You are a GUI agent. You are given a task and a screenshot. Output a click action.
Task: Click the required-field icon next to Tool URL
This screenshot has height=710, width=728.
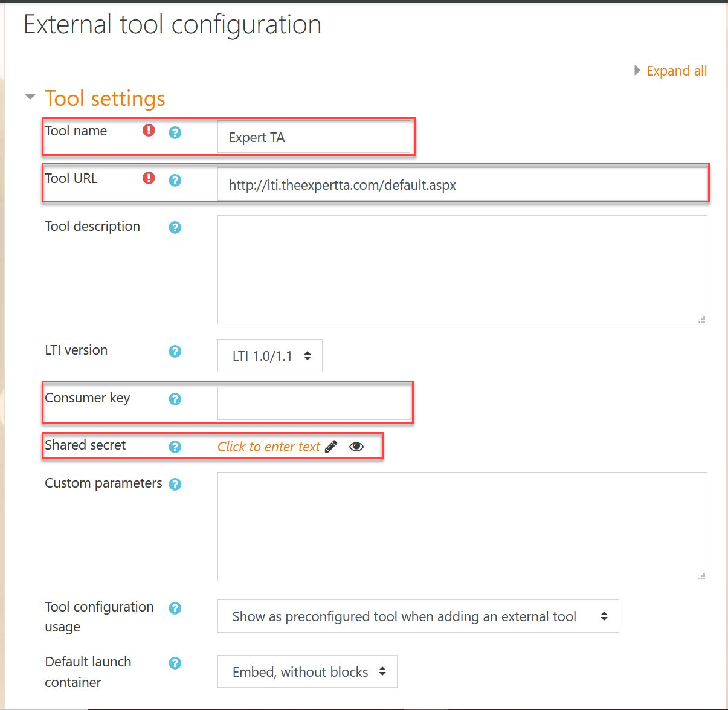(x=149, y=178)
